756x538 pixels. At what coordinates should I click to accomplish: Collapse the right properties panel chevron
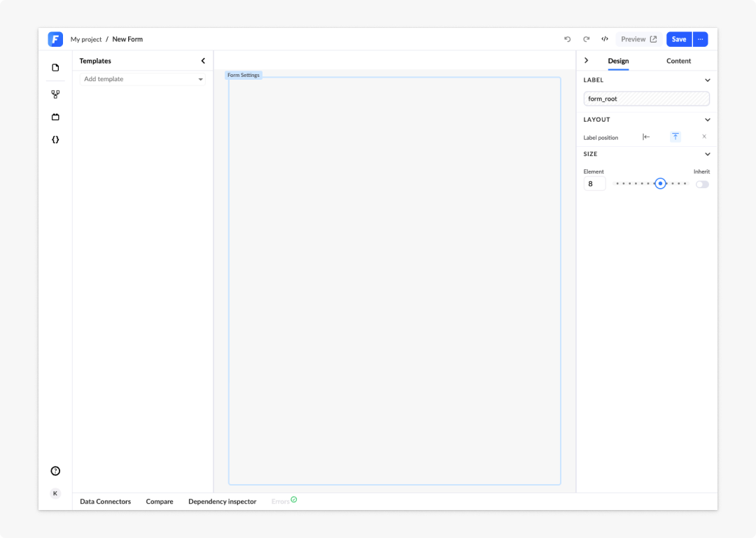tap(587, 60)
